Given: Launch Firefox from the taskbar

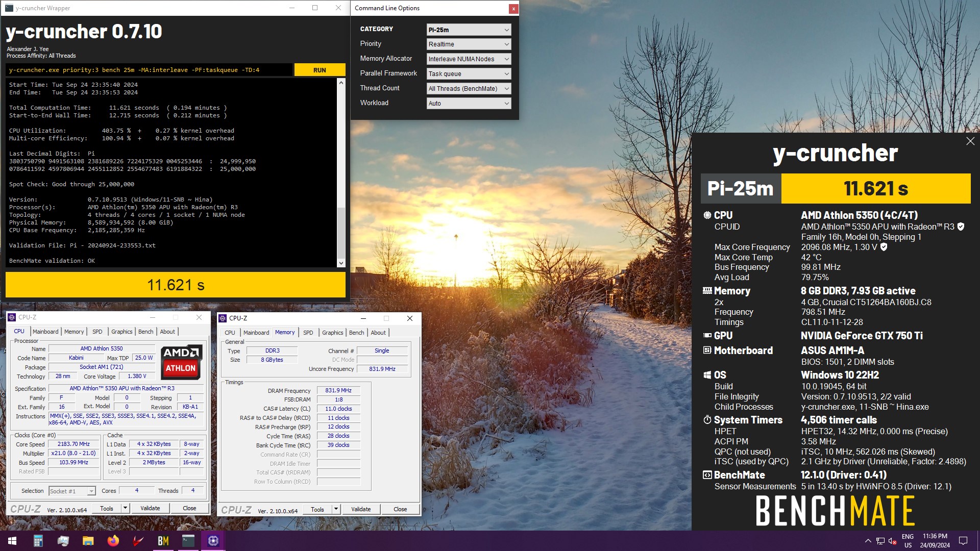Looking at the screenshot, I should (x=113, y=541).
